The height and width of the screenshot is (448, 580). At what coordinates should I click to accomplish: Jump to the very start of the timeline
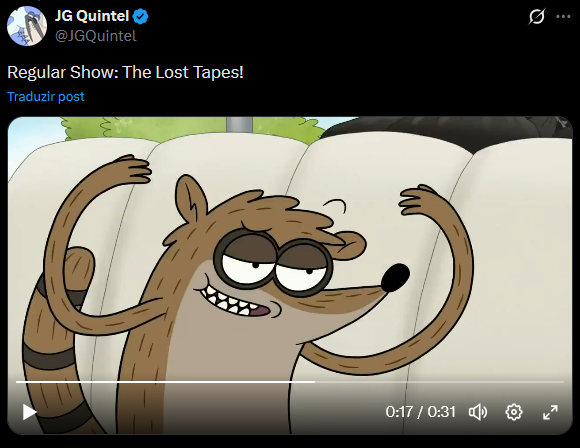pyautogui.click(x=17, y=381)
